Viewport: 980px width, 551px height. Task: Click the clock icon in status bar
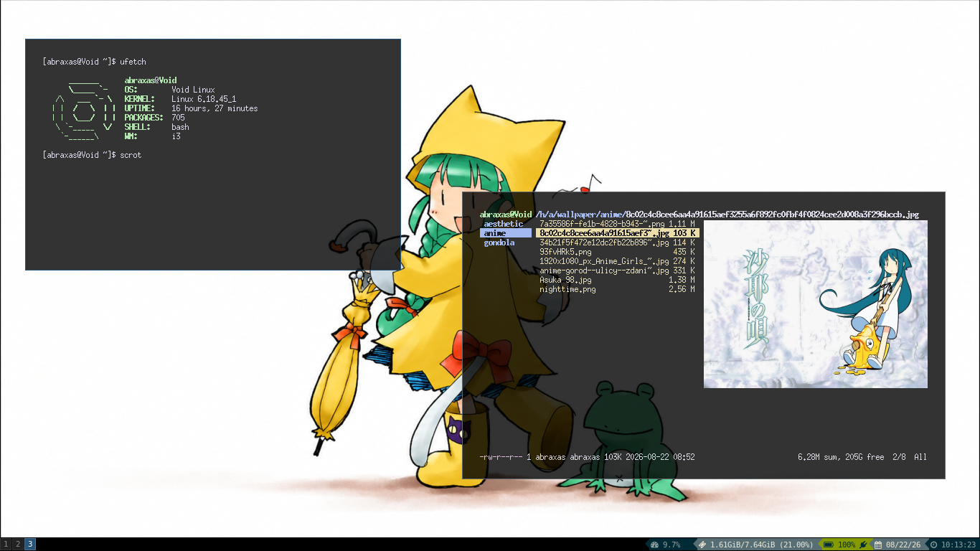(x=933, y=545)
